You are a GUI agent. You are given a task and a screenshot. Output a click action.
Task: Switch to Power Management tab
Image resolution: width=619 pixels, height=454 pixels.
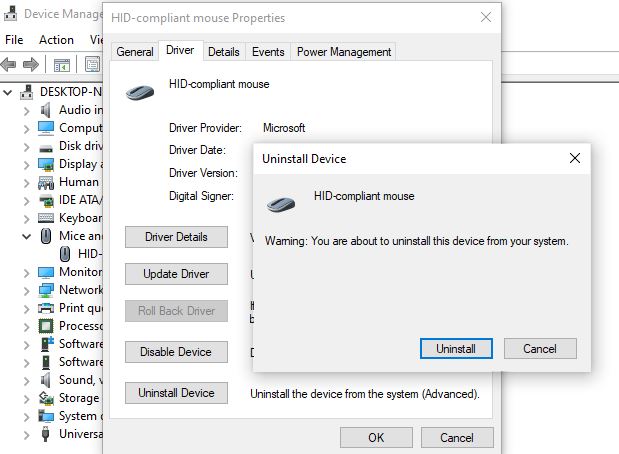click(344, 52)
